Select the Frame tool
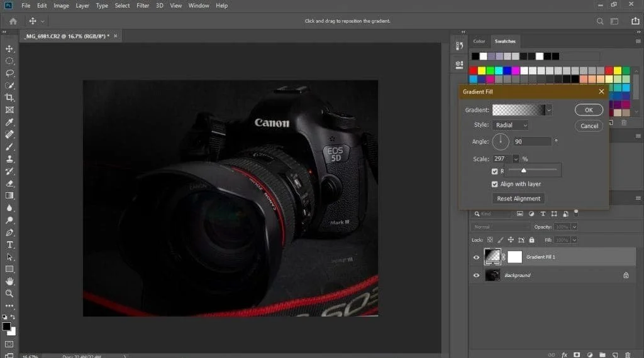Image resolution: width=644 pixels, height=358 pixels. pos(9,110)
